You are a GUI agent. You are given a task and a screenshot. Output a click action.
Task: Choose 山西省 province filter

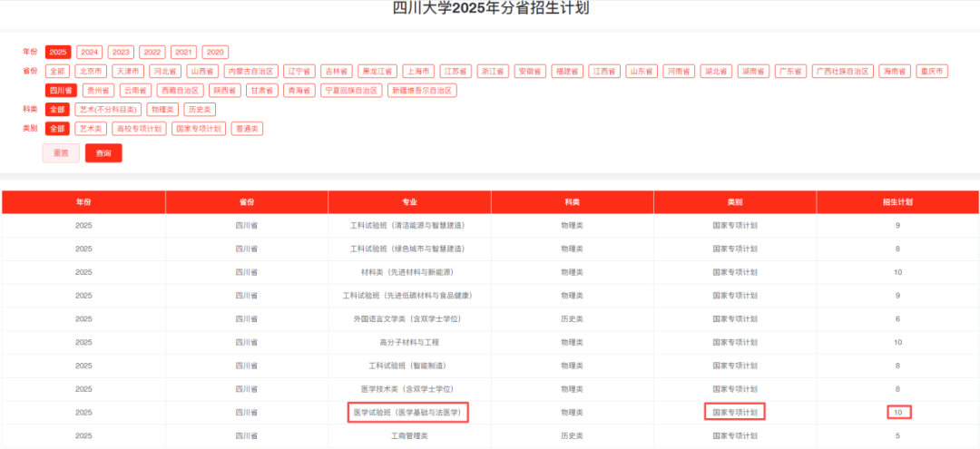tap(202, 71)
